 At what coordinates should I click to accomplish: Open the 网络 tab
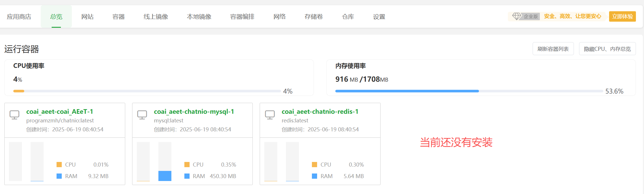[280, 17]
